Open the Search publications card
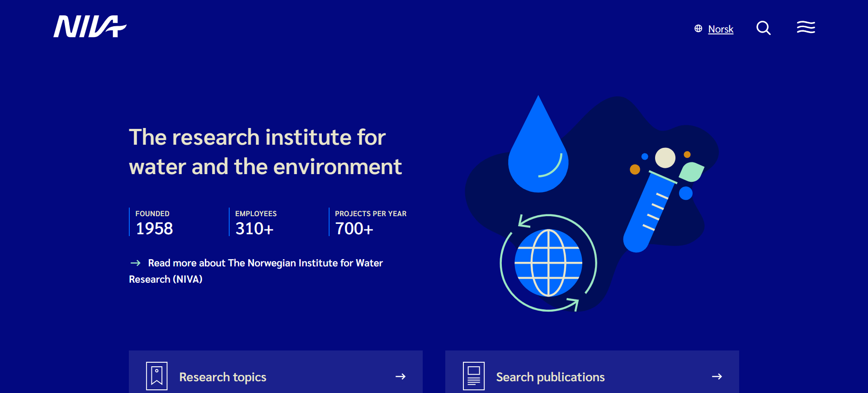Image resolution: width=868 pixels, height=393 pixels. (592, 372)
